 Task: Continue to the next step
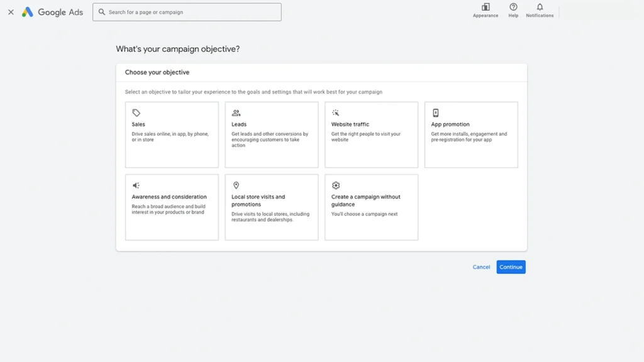511,266
